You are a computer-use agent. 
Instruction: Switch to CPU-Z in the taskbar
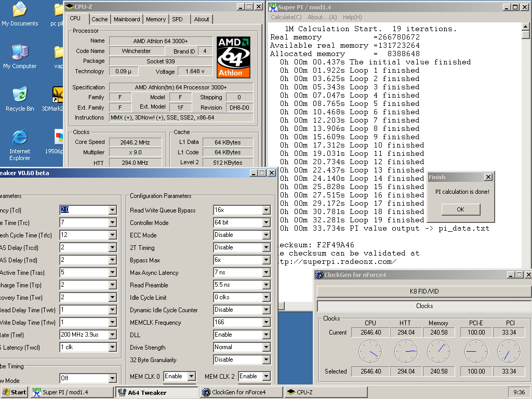(x=326, y=392)
